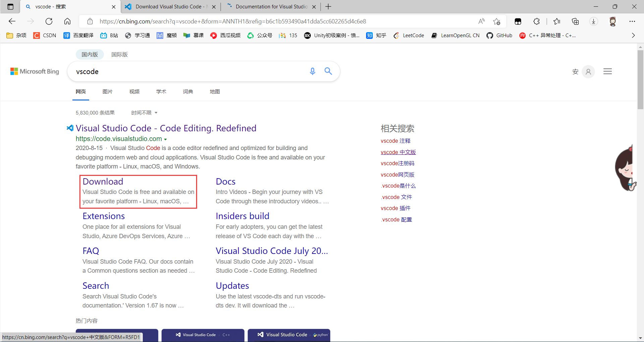The width and height of the screenshot is (644, 342).
Task: Open the Collections icon in toolbar
Action: click(x=575, y=21)
